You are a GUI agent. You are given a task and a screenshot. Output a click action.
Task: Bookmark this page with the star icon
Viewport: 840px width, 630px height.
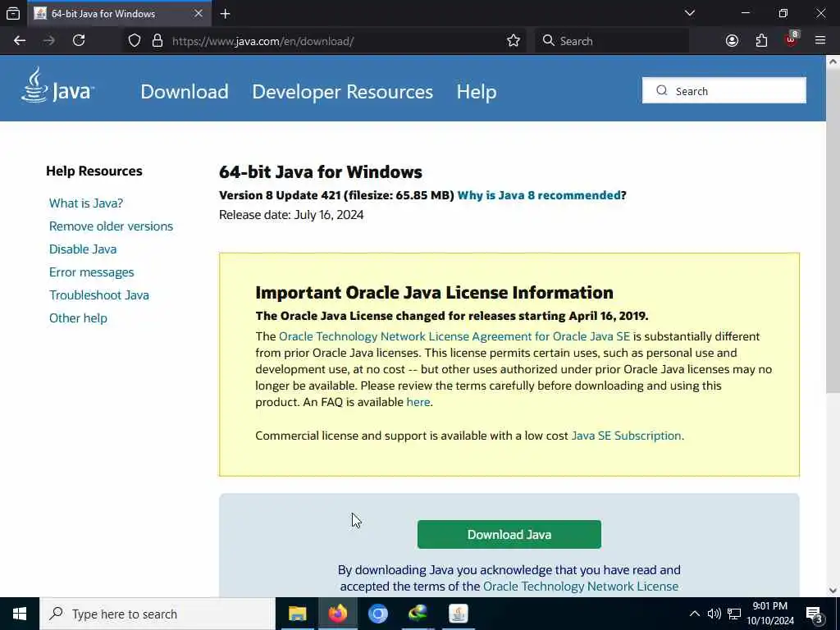coord(514,41)
